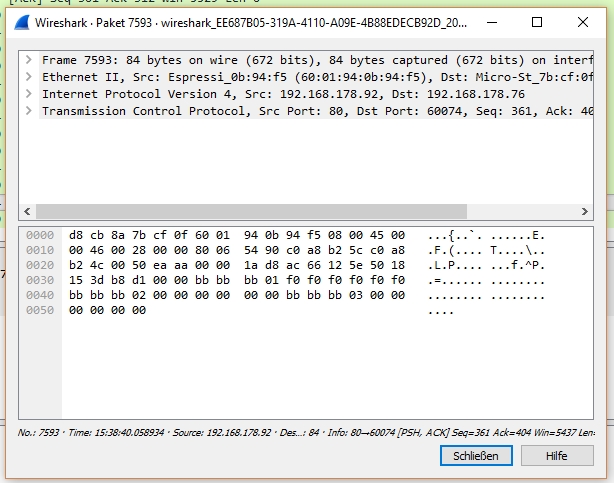Expand the Ethernet II details row
Screen dimensions: 614x483
click(x=29, y=77)
